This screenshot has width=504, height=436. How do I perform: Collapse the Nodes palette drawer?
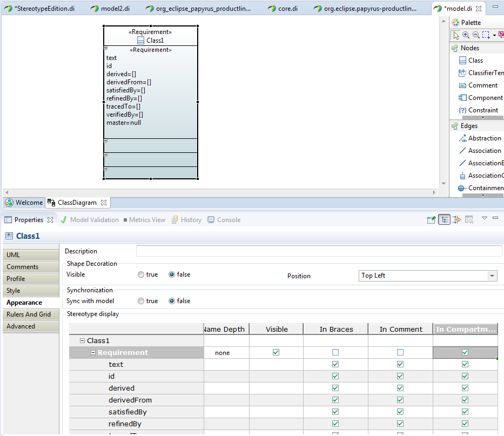click(x=469, y=48)
